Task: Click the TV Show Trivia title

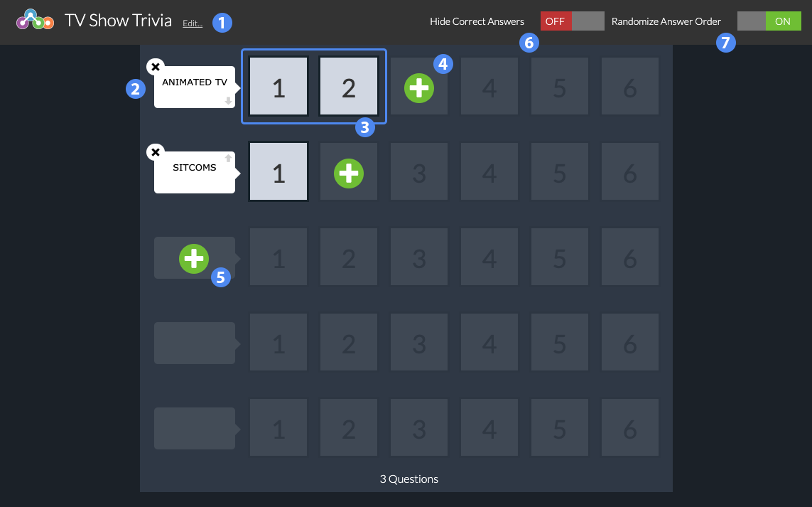Action: click(x=118, y=20)
